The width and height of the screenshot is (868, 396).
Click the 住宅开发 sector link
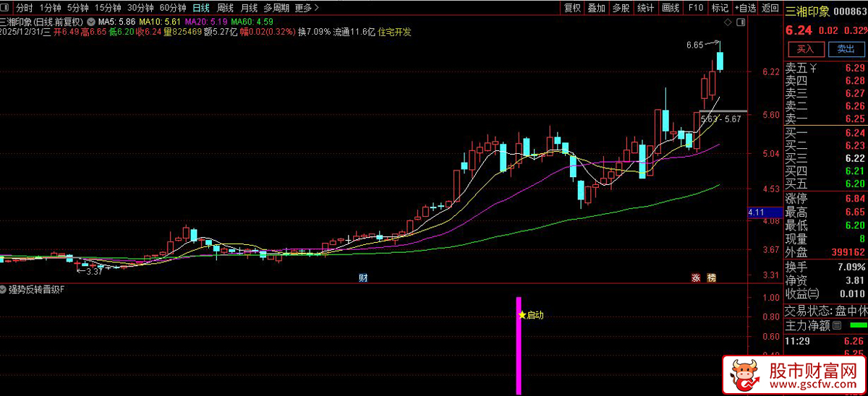395,32
